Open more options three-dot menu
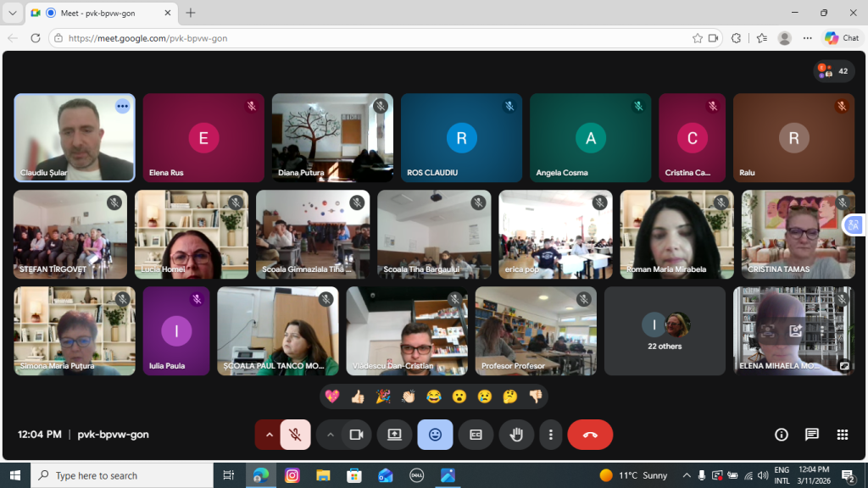Image resolution: width=868 pixels, height=488 pixels. pyautogui.click(x=551, y=435)
